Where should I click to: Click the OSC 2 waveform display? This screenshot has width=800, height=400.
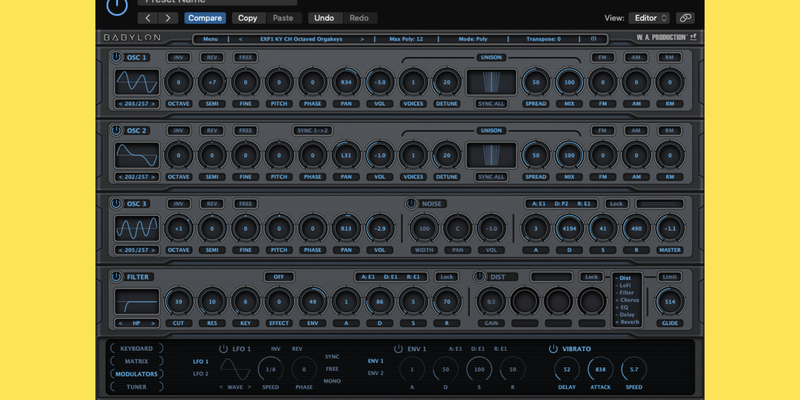tap(138, 155)
